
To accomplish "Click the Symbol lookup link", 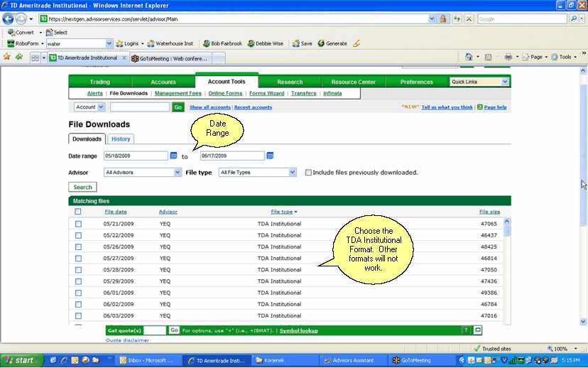I will [299, 330].
